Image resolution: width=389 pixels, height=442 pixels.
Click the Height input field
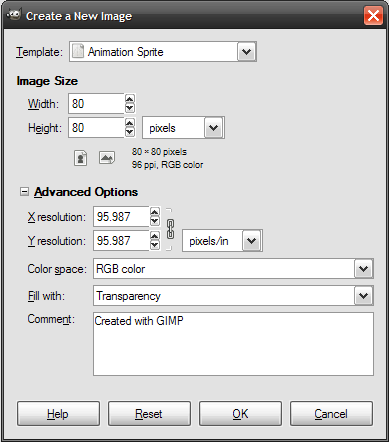coord(96,128)
